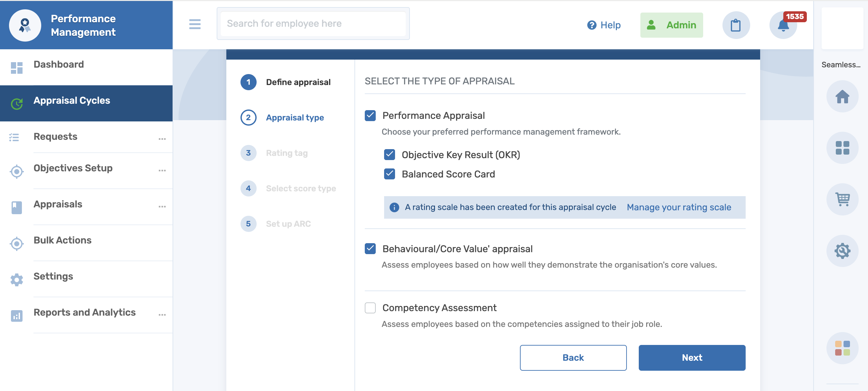The width and height of the screenshot is (868, 391).
Task: Click the home icon in right rail
Action: pos(842,97)
